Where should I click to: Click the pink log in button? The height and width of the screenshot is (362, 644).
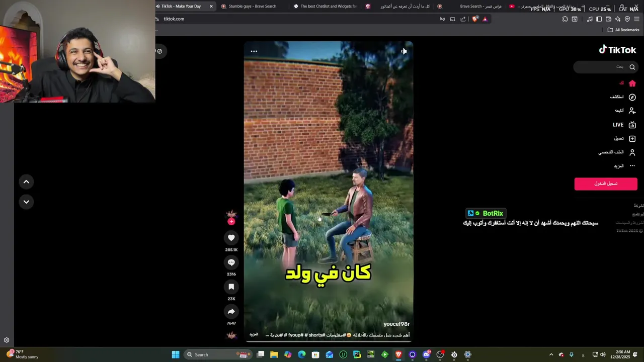(x=606, y=184)
